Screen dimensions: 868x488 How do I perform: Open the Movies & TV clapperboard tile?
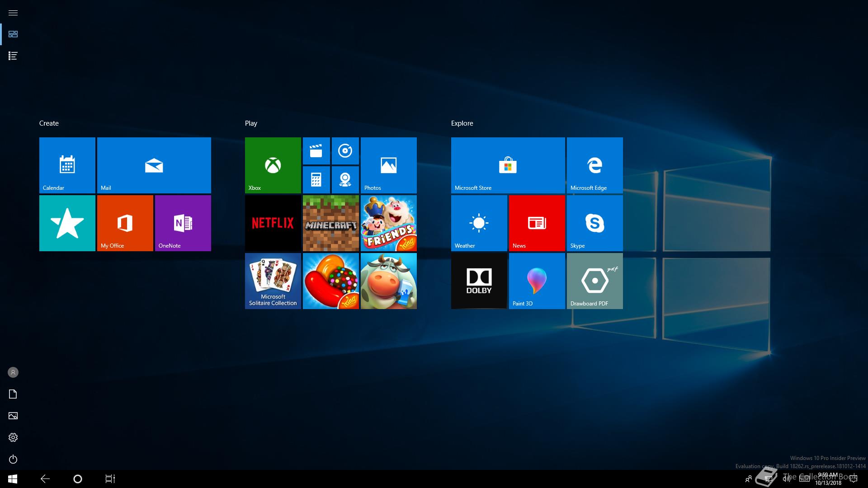tap(316, 151)
